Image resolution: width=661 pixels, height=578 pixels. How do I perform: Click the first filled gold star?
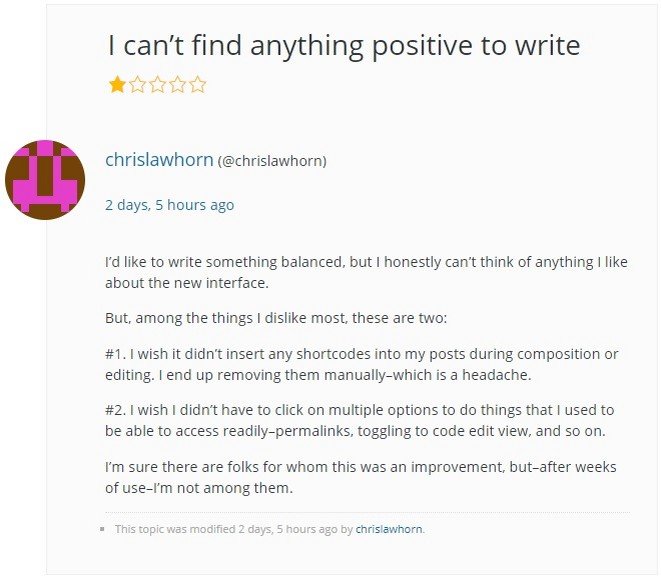[x=117, y=84]
